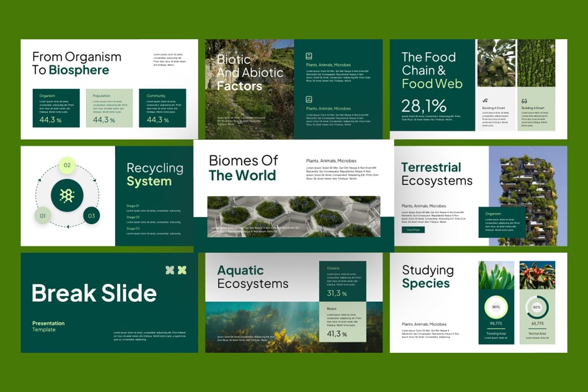Click the hexagon icon in the Recycling System circle

(67, 195)
